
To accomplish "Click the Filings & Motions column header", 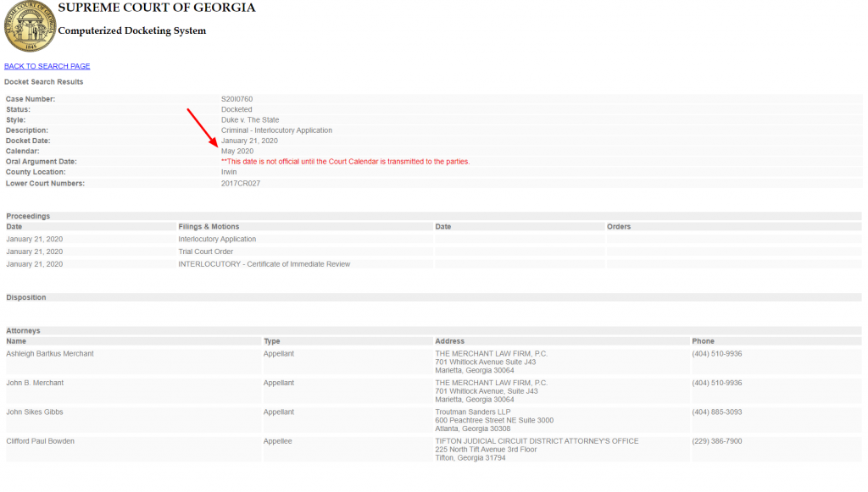I will point(209,227).
